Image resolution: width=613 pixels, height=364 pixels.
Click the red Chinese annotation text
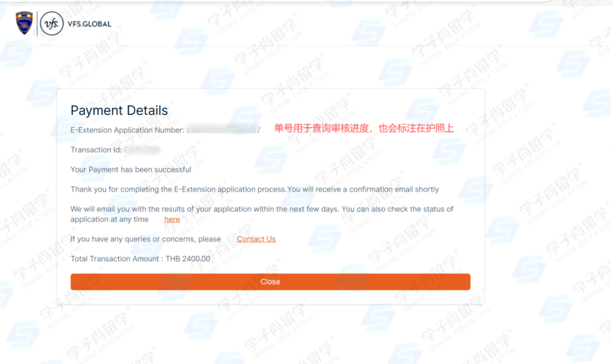(364, 128)
